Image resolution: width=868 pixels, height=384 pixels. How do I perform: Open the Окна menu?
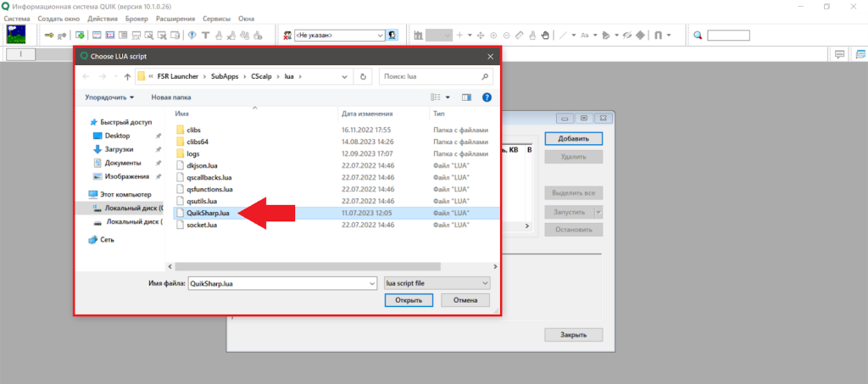coord(247,19)
